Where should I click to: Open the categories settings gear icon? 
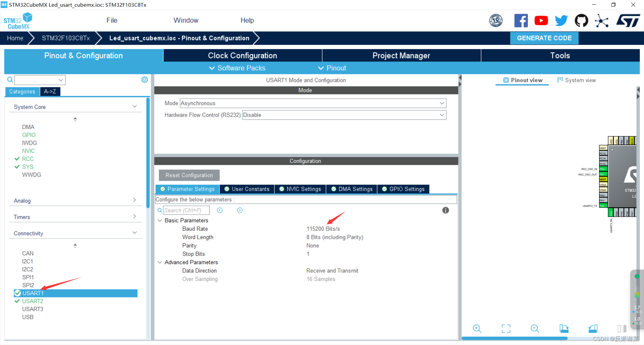[145, 80]
